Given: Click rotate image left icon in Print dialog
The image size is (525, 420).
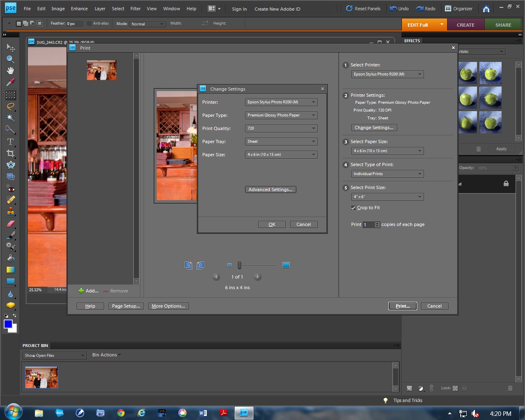Looking at the screenshot, I should click(x=188, y=265).
